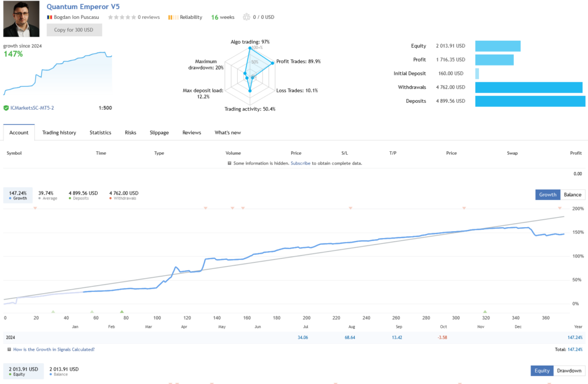Click the orange Reliability bars icon
Viewport: 588px width, 384px height.
171,17
